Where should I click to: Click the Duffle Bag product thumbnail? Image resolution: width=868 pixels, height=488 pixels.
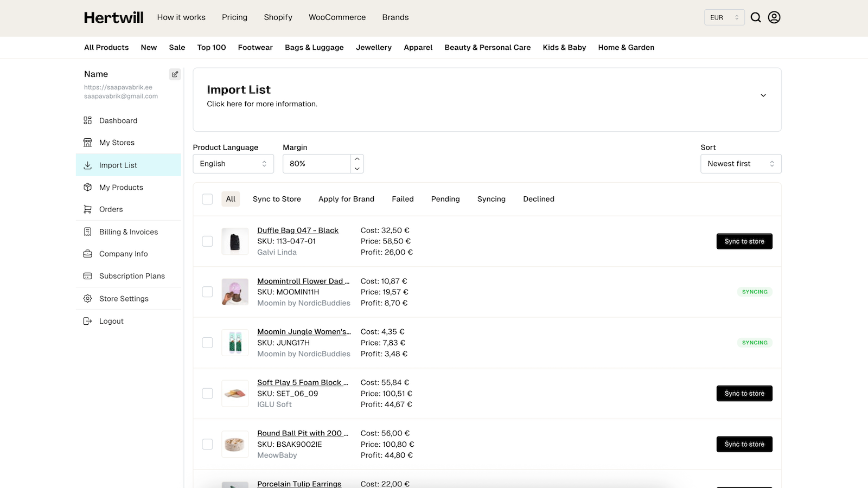tap(235, 241)
